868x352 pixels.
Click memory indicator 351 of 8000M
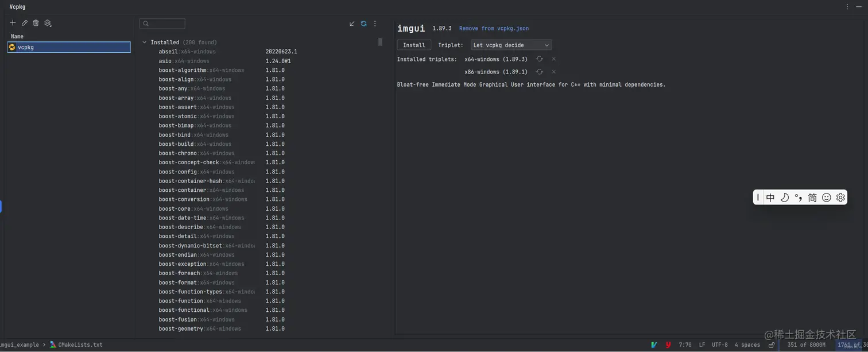pyautogui.click(x=806, y=345)
